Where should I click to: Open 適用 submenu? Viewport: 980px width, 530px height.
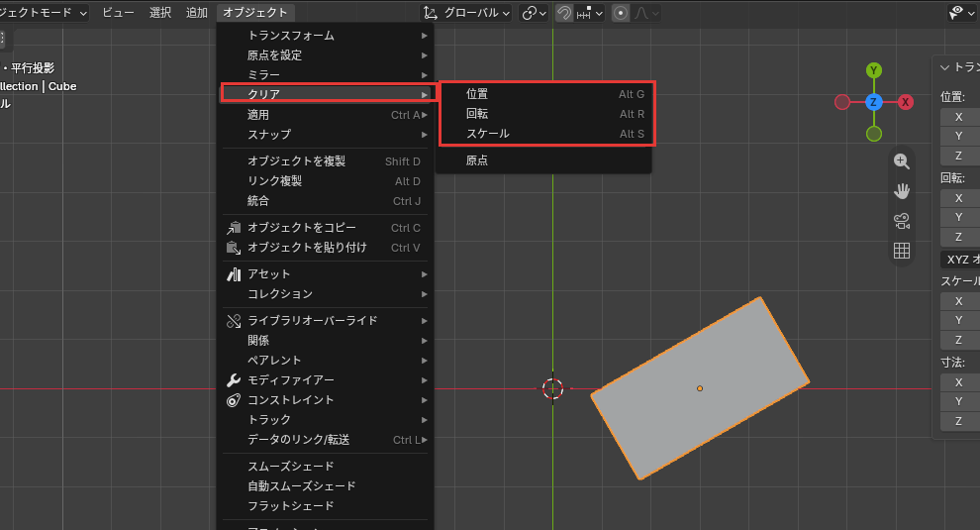click(x=325, y=115)
